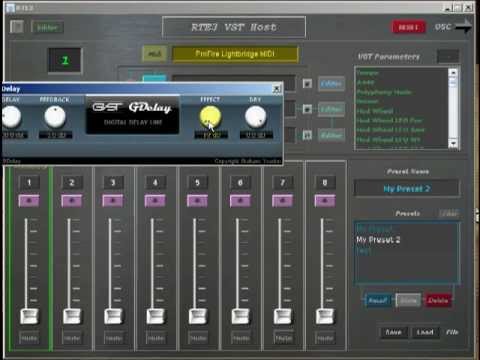Click the purple button on channel 5
The width and height of the screenshot is (480, 360).
pyautogui.click(x=197, y=201)
